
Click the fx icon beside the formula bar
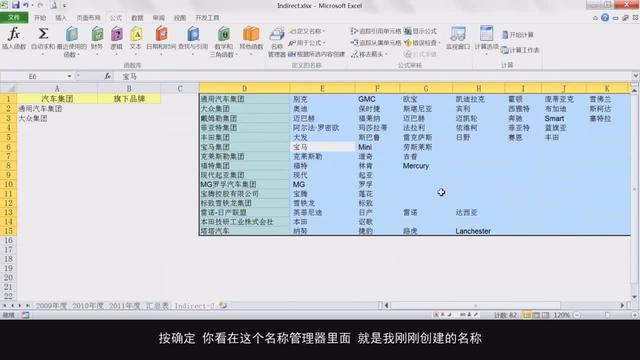[x=107, y=76]
